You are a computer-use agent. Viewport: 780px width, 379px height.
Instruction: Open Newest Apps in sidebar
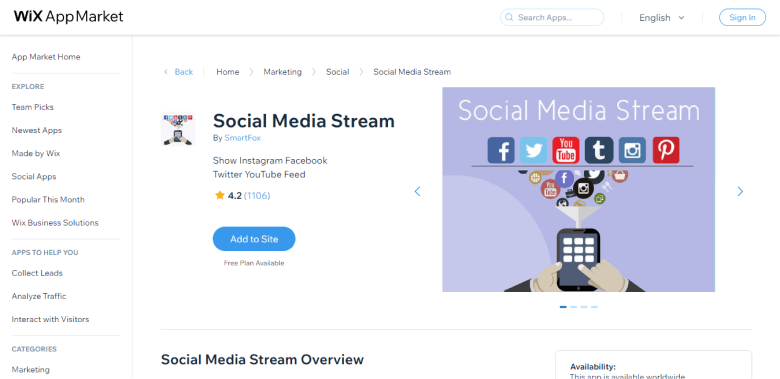(37, 130)
